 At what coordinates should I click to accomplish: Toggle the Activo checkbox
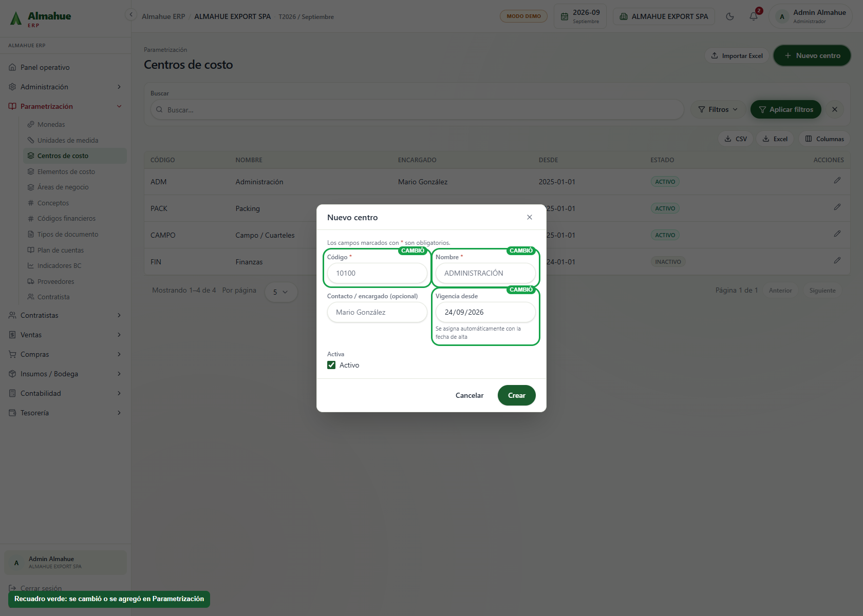[331, 365]
